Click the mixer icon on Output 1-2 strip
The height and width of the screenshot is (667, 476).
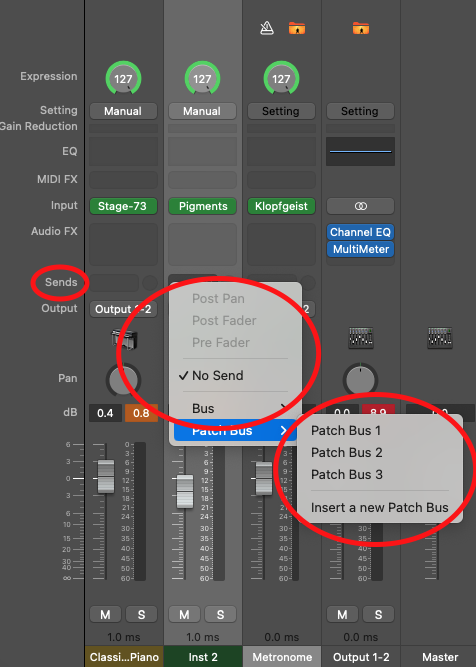point(361,338)
